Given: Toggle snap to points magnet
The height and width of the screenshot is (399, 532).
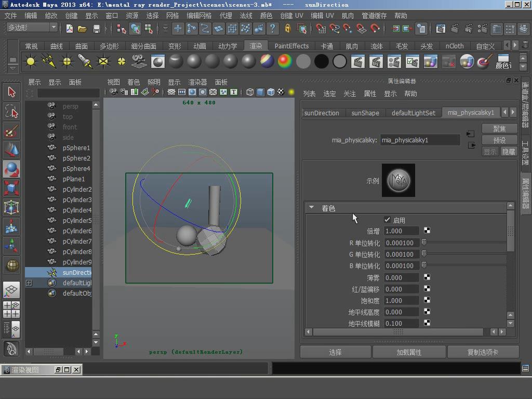Looking at the screenshot, I should tap(348, 29).
